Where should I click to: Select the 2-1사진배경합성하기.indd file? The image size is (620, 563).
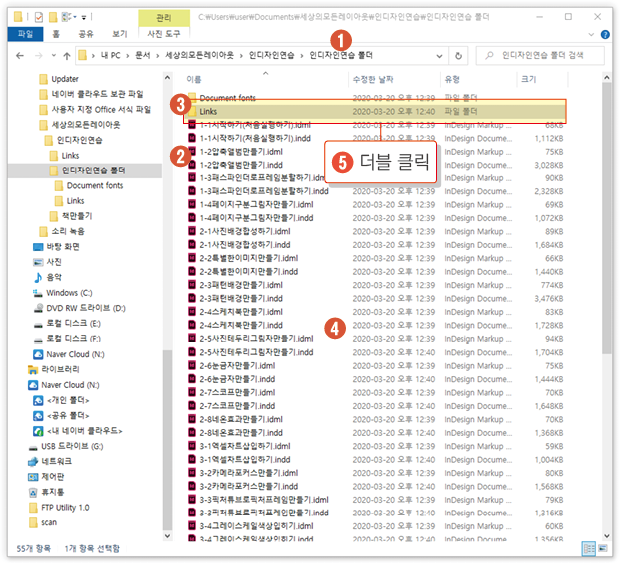tap(244, 245)
